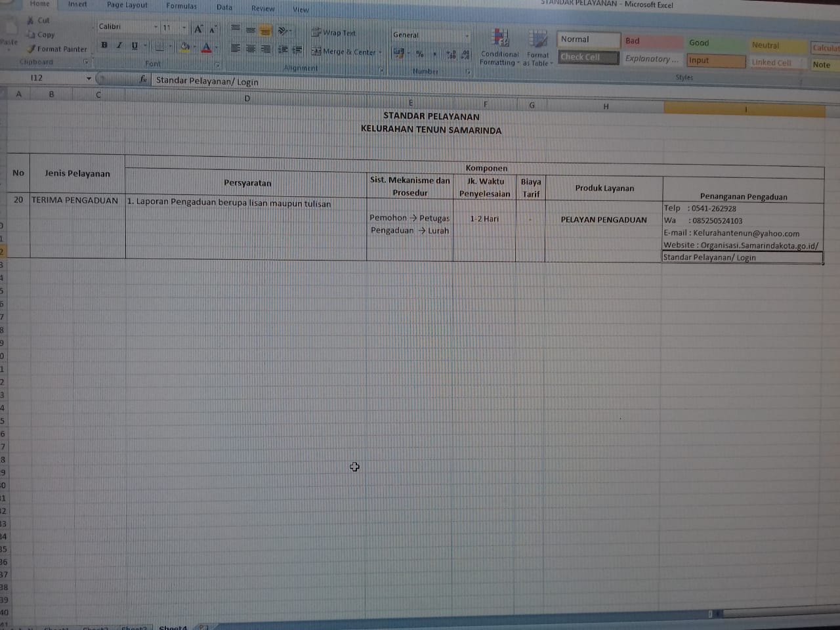Screen dimensions: 840x630
Task: Switch to the Insert ribbon tab
Action: point(77,4)
